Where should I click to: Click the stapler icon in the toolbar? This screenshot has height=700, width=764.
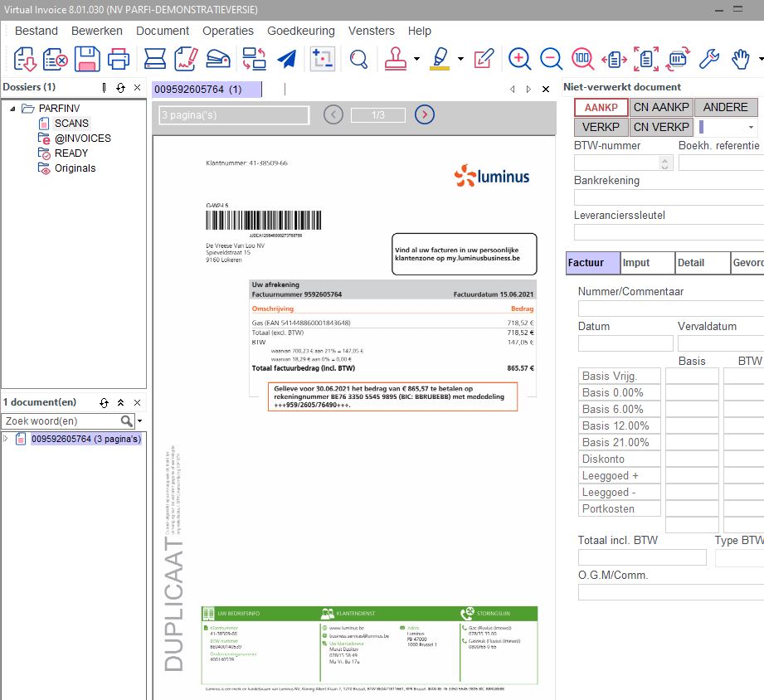(x=218, y=59)
